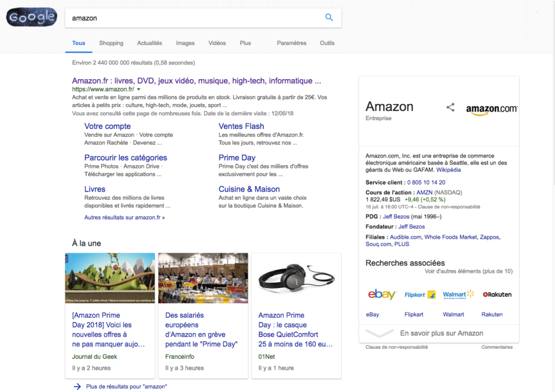This screenshot has height=392, width=555.
Task: Open the Paramètres menu
Action: (x=292, y=43)
